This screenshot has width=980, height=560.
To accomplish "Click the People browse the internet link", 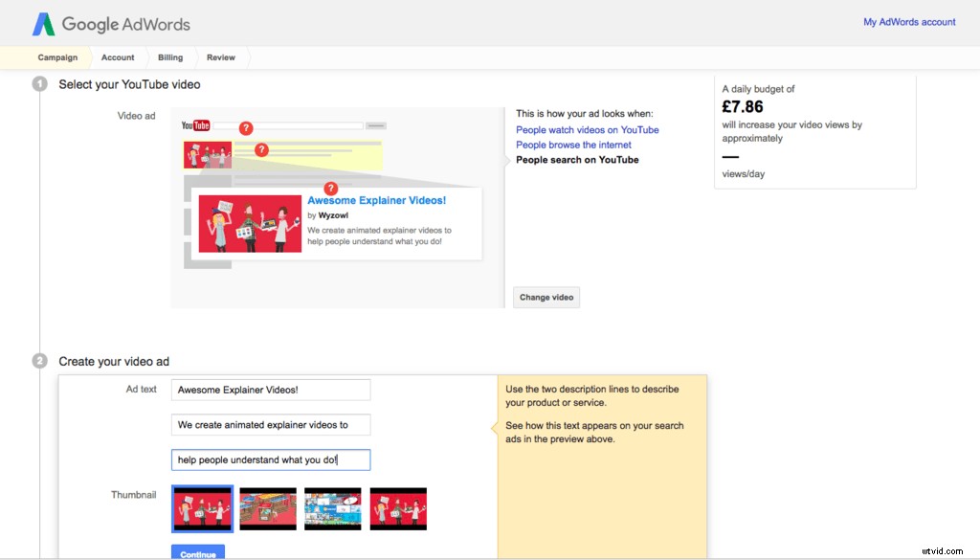I will click(x=574, y=145).
